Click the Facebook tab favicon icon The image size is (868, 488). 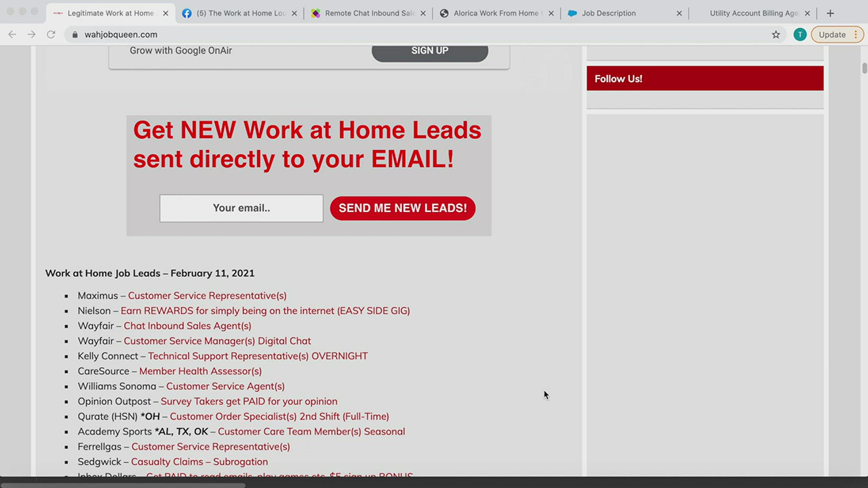tap(187, 13)
